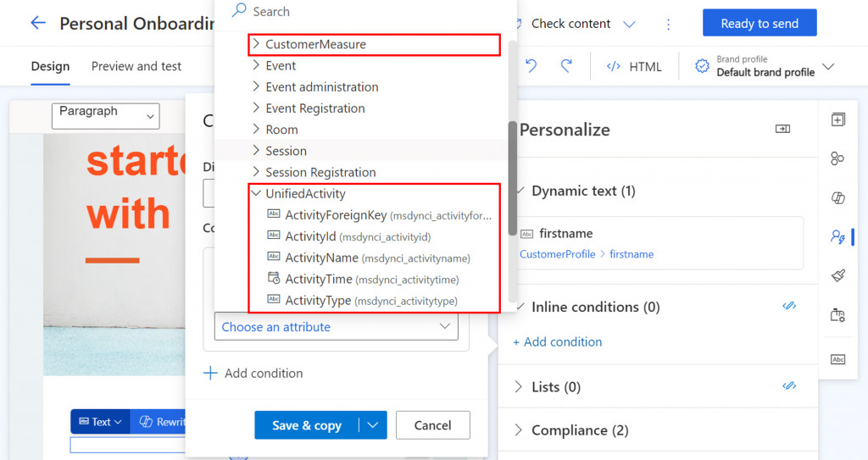Open the paintbrush theme icon in sidebar
This screenshot has height=460, width=868.
[837, 275]
